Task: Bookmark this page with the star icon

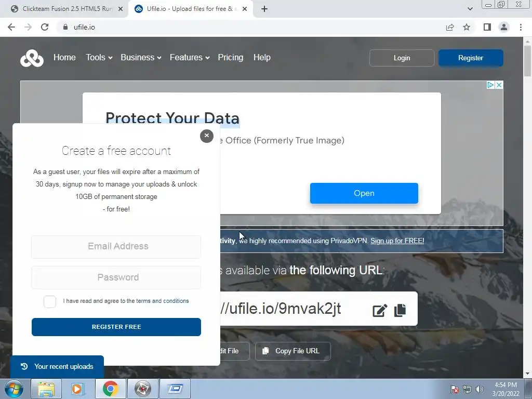Action: click(x=467, y=27)
